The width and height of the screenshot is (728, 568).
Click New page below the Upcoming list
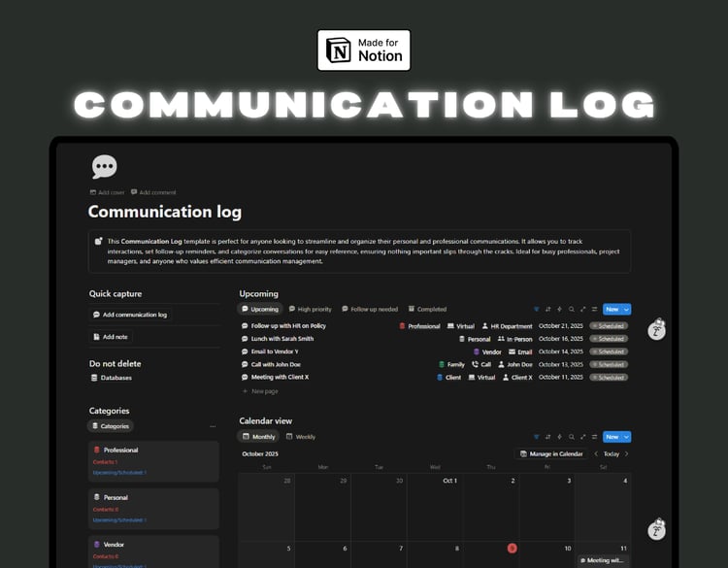[x=260, y=391]
